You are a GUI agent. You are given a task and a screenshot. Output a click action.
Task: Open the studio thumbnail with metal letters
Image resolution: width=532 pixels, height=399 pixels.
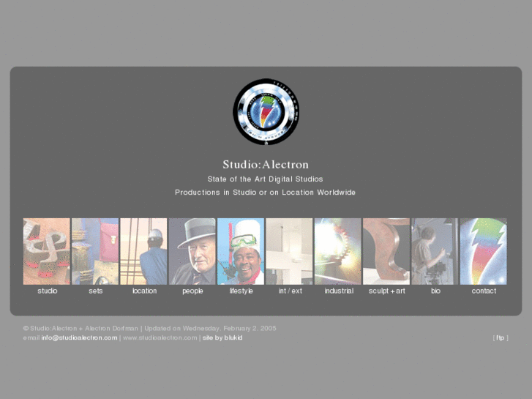pos(47,251)
